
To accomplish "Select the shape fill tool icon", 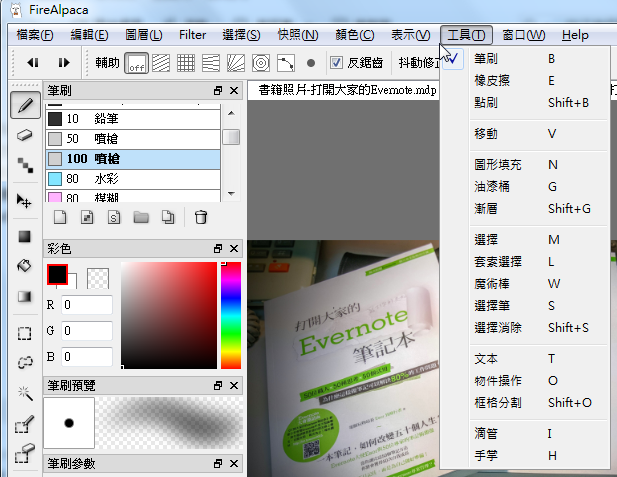I will click(24, 237).
